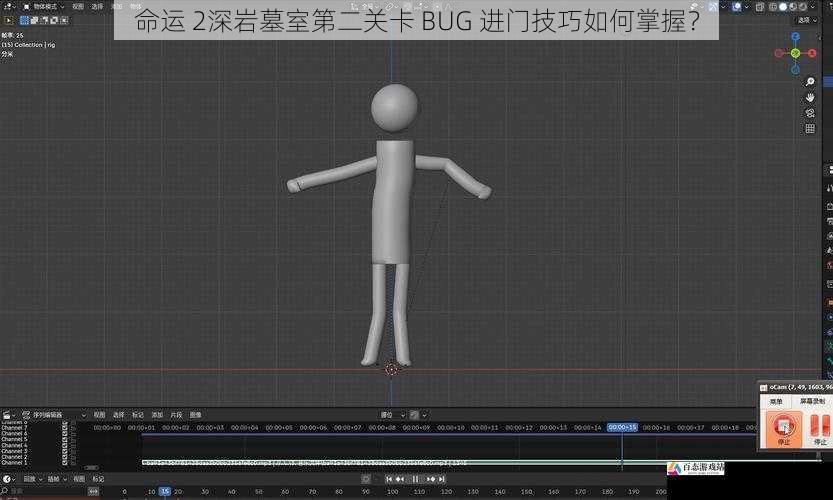Image resolution: width=833 pixels, height=500 pixels.
Task: Open the viewport 视图 menu
Action: point(78,6)
